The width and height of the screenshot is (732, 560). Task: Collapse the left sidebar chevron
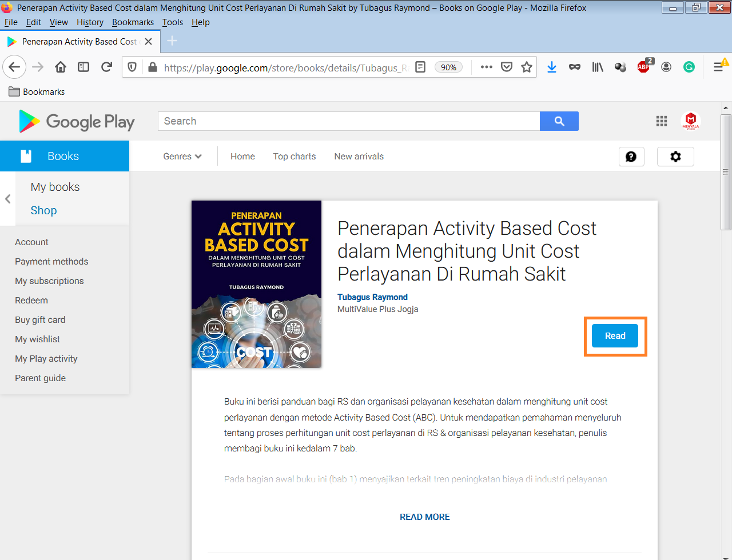coord(8,199)
